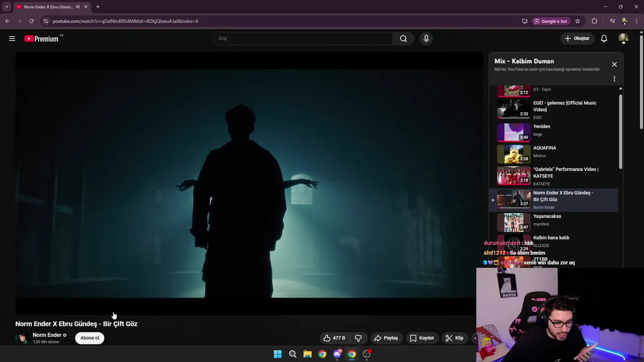Focus the Ara search field
Image resolution: width=644 pixels, height=362 pixels.
pyautogui.click(x=303, y=38)
